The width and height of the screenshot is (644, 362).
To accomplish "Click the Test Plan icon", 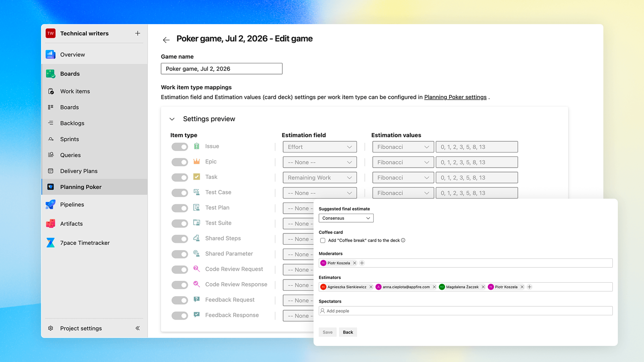I will pyautogui.click(x=197, y=207).
